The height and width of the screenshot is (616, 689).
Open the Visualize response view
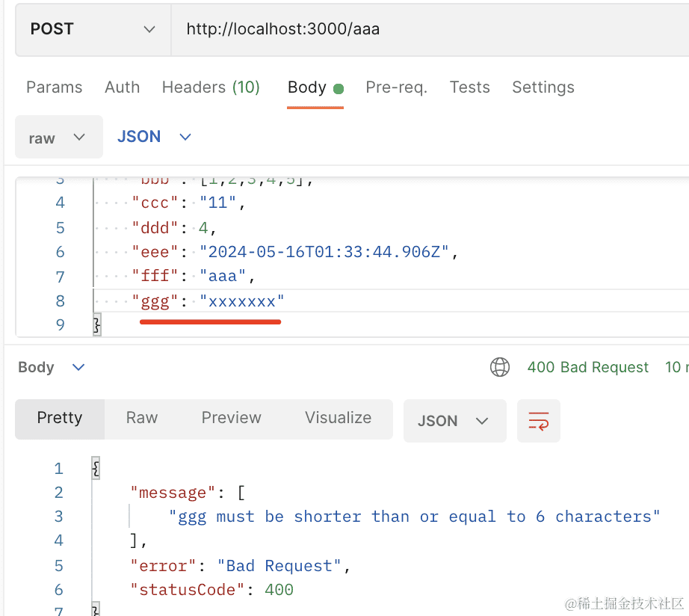coord(338,418)
